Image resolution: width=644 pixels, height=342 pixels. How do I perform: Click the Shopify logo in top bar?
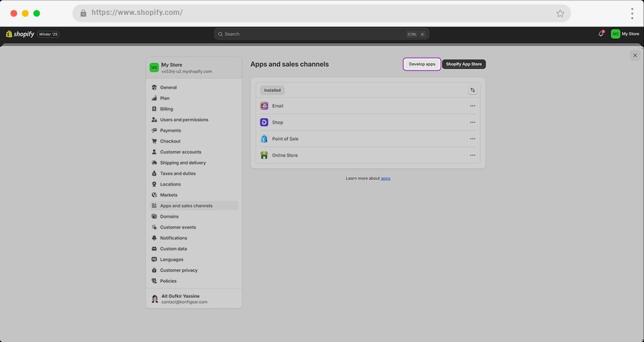click(x=20, y=34)
